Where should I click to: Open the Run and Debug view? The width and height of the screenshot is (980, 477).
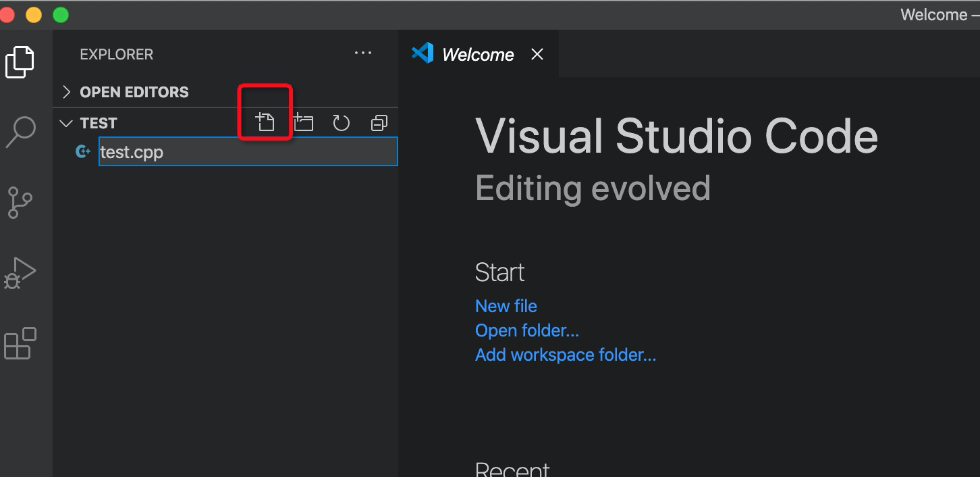point(20,273)
